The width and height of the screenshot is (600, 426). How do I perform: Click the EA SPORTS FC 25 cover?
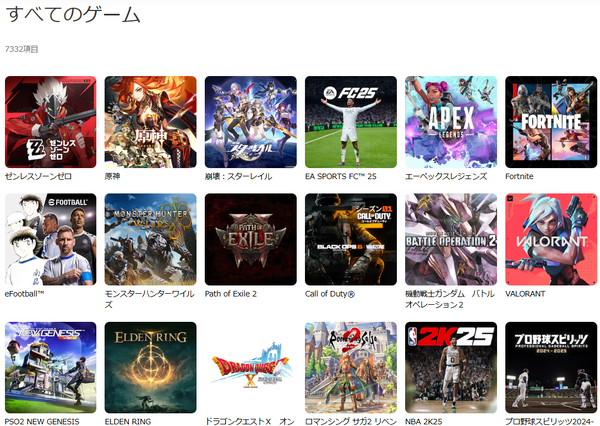pos(351,122)
